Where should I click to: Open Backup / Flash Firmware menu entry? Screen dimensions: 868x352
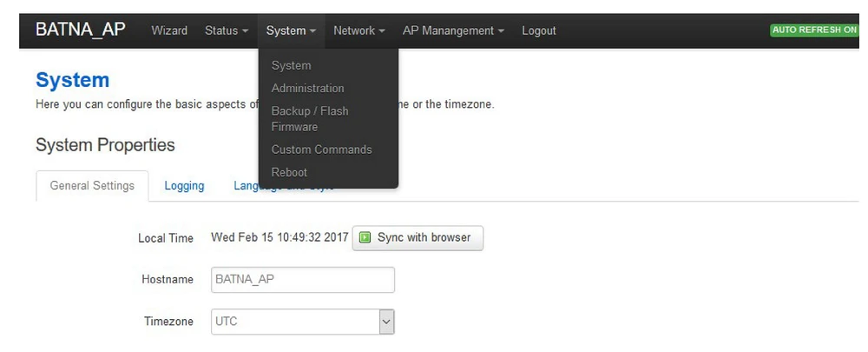(309, 118)
